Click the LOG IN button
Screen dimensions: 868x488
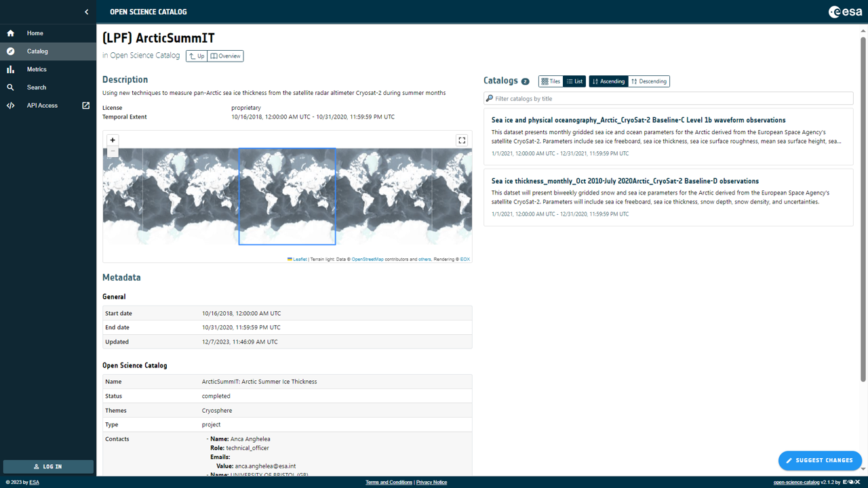47,466
